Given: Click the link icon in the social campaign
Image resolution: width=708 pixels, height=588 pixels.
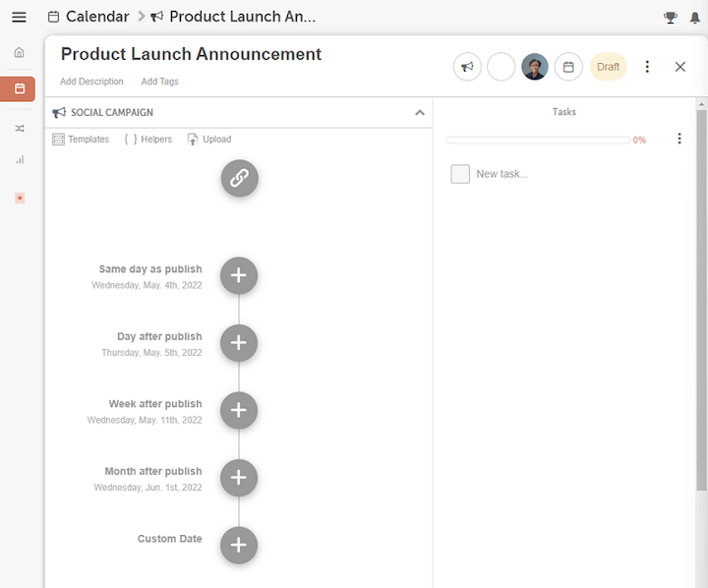Looking at the screenshot, I should [239, 178].
